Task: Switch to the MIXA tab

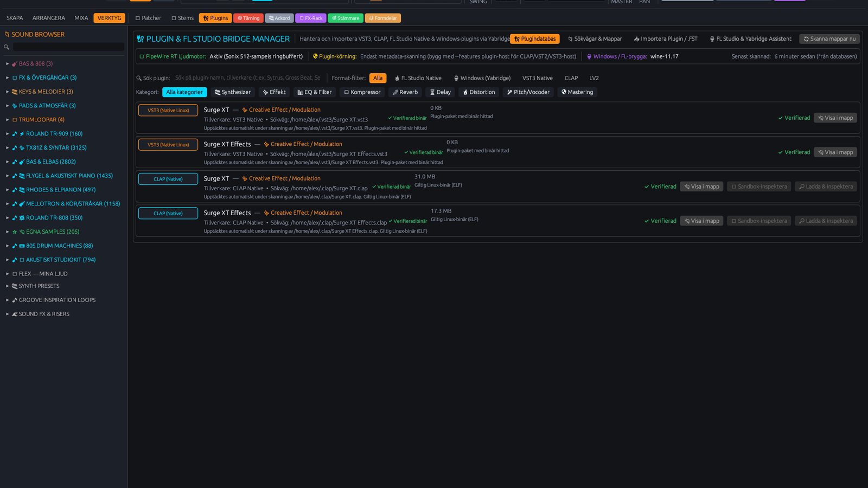Action: pos(81,18)
